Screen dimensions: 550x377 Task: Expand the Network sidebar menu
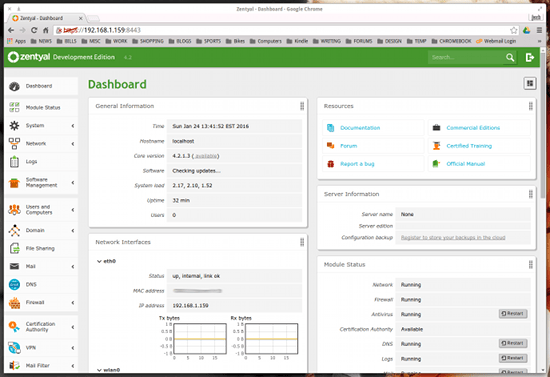pos(42,143)
